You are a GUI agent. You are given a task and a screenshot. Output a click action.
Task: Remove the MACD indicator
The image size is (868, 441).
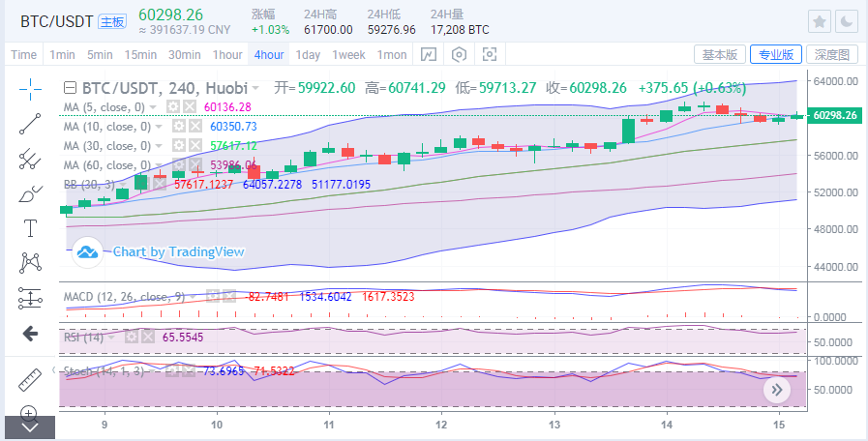[x=228, y=297]
